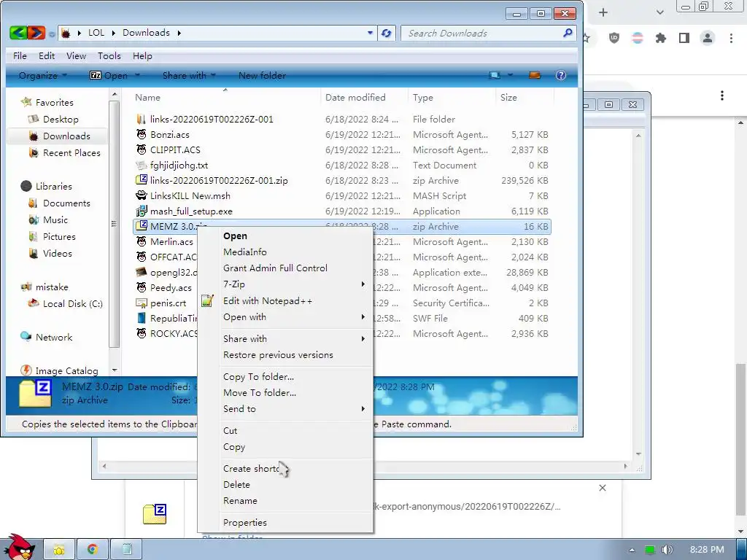
Task: Sort by the Size column header
Action: click(x=524, y=97)
